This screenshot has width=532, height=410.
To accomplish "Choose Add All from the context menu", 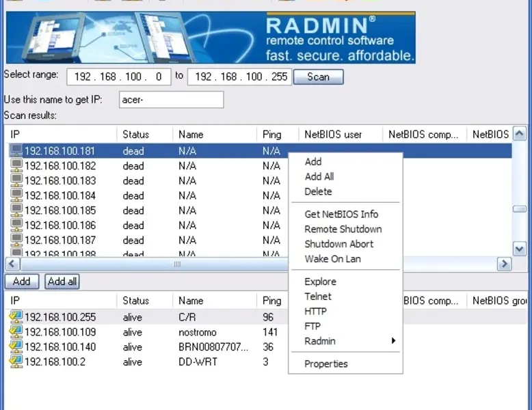I will tap(345, 177).
